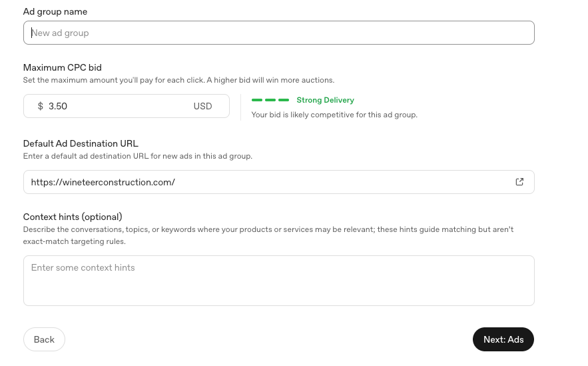
Task: Click the dollar sign in bid field
Action: [40, 106]
